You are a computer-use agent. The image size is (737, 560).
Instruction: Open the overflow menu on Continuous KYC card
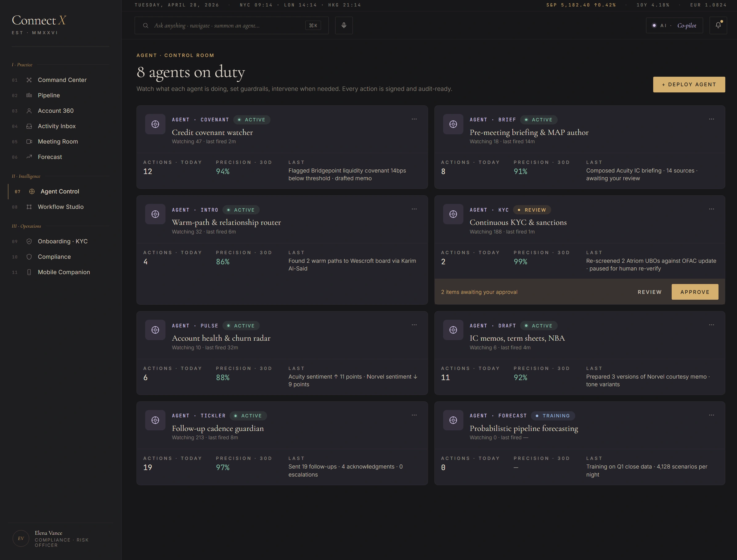tap(712, 209)
